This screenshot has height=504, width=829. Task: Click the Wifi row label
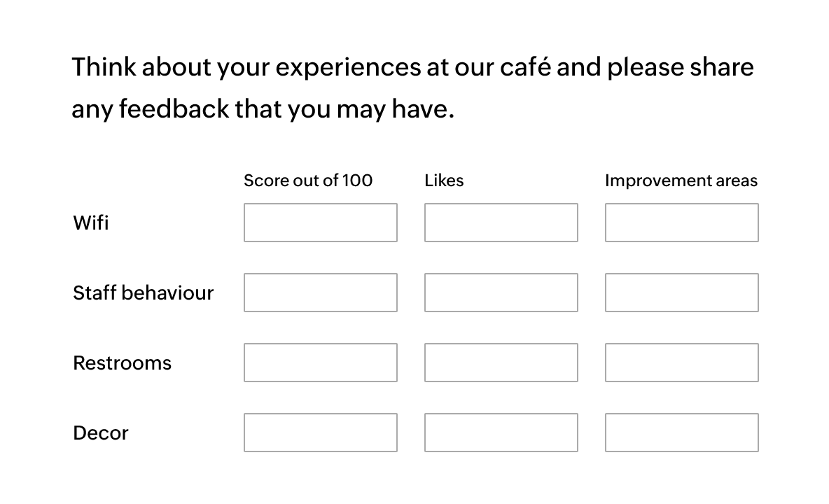(91, 223)
